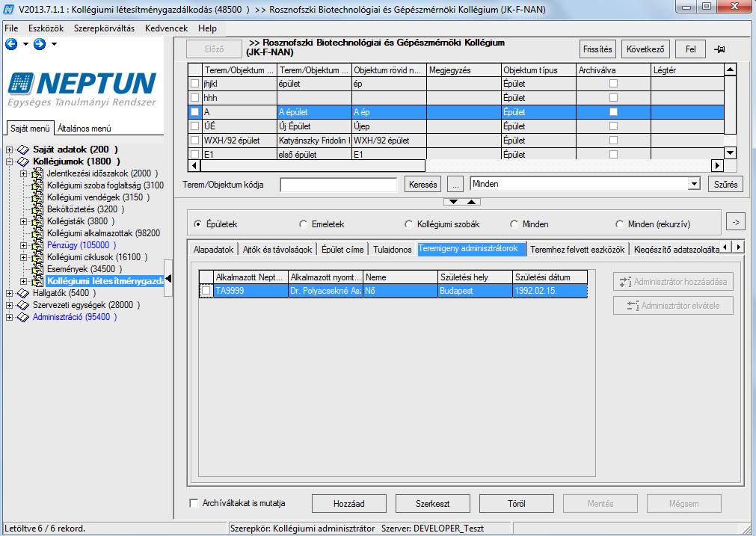Open the File menu
Image resolution: width=756 pixels, height=536 pixels.
(11, 28)
